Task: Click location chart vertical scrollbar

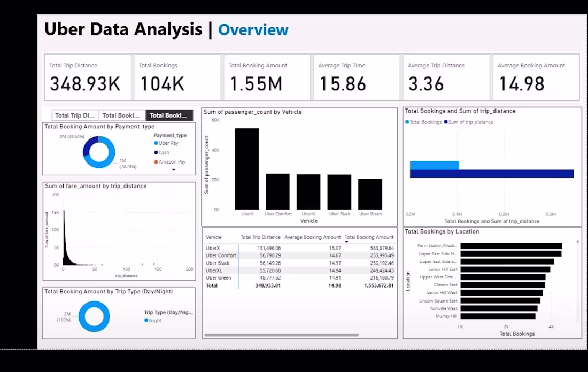Action: point(578,281)
